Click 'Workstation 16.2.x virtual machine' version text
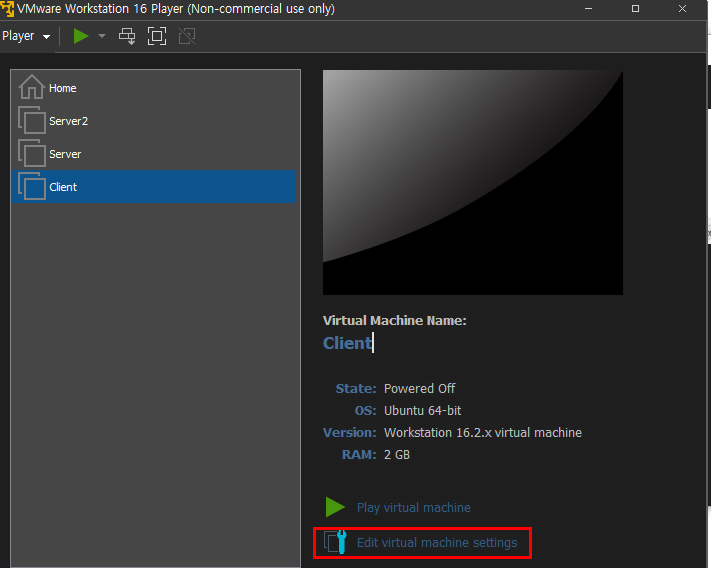The width and height of the screenshot is (711, 568). 483,432
